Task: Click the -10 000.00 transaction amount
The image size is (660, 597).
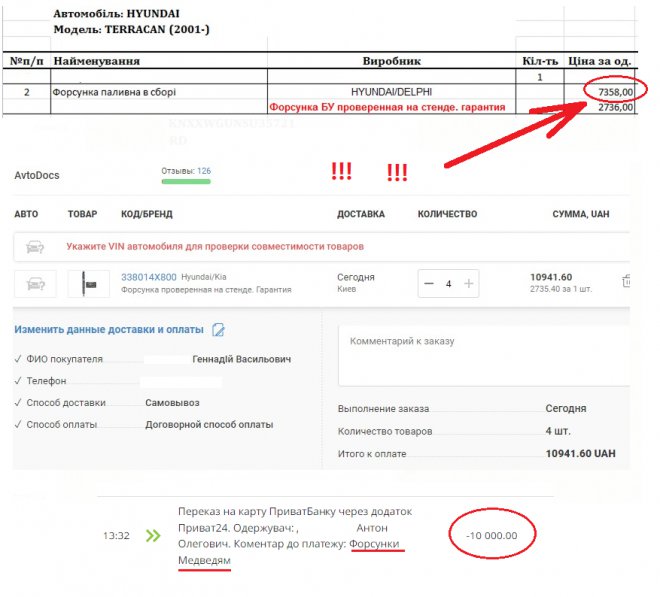Action: [491, 536]
